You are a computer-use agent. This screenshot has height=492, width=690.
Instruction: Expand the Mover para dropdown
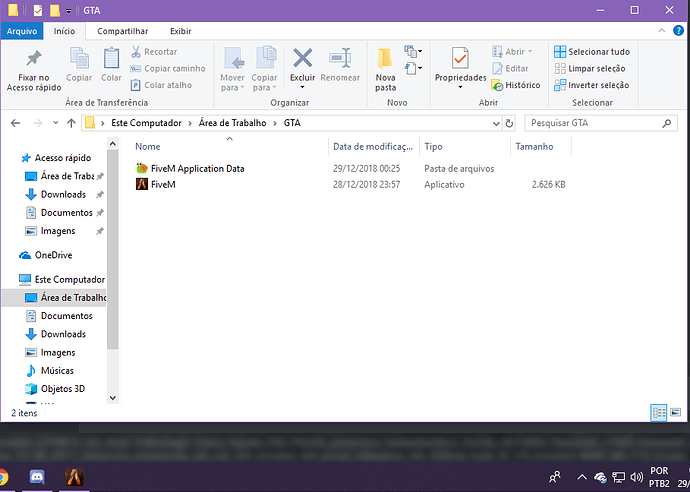[233, 87]
